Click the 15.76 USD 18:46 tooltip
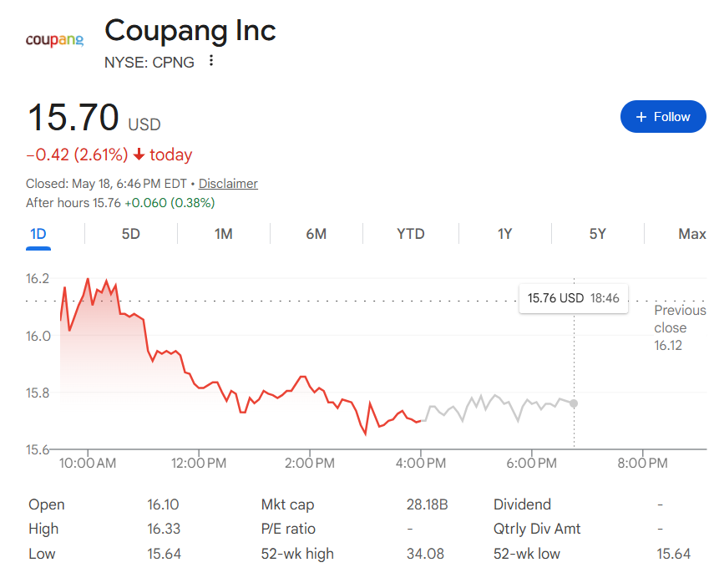This screenshot has width=714, height=588. [574, 298]
